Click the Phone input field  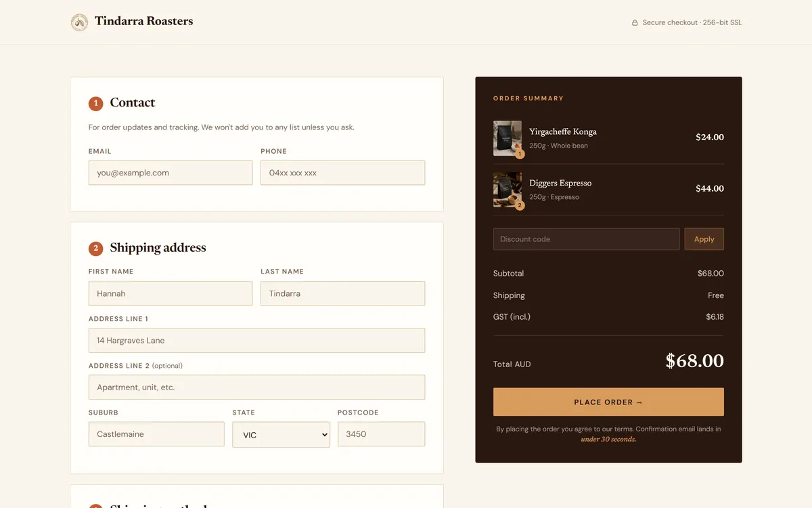[343, 173]
